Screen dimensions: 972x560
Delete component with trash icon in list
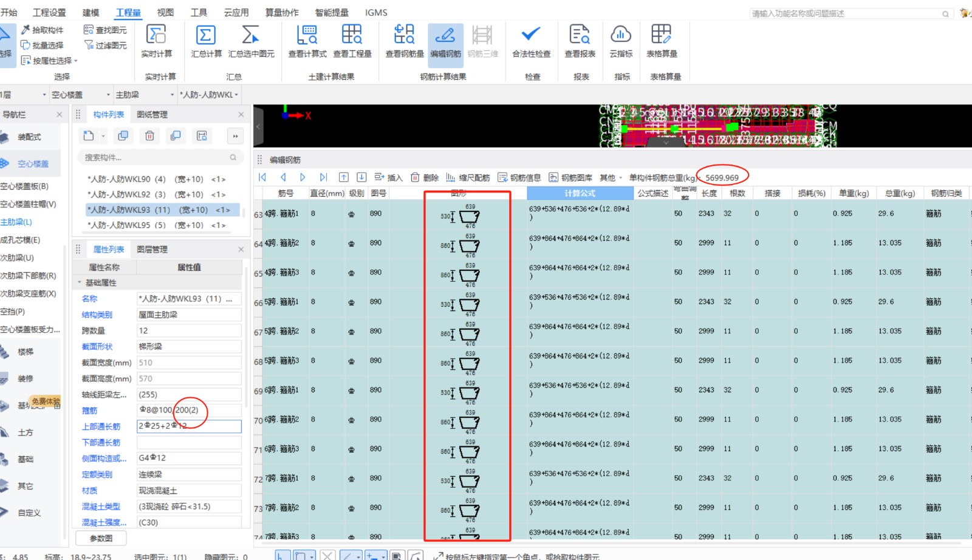pos(149,135)
